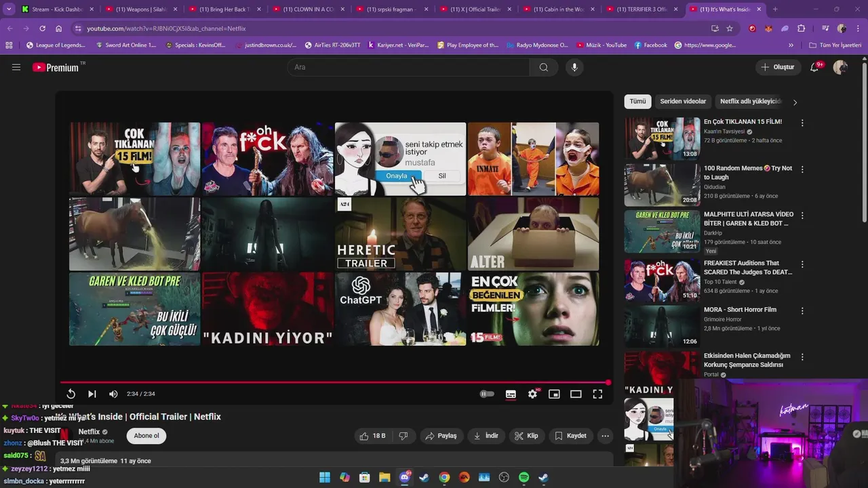Open options for MALPHITE ULTİ ATARSA video
Screen dimensions: 868x488
[x=802, y=216]
